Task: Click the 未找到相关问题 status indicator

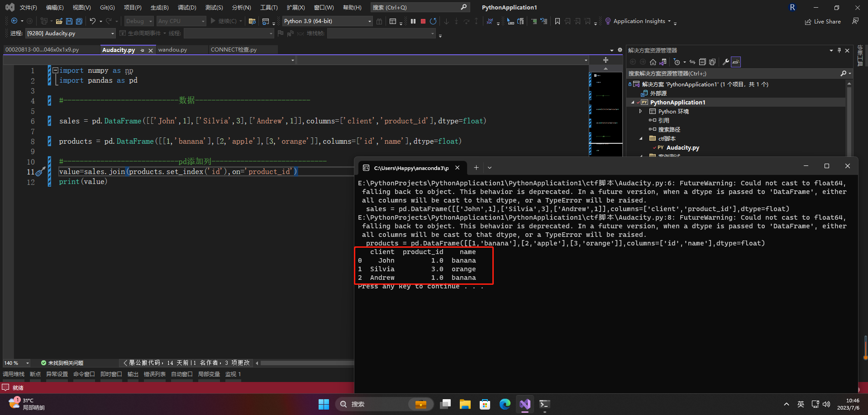Action: click(x=62, y=363)
